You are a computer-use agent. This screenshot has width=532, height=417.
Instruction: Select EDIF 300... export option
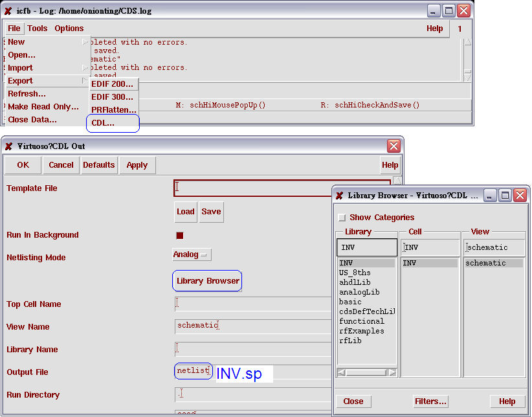(114, 96)
